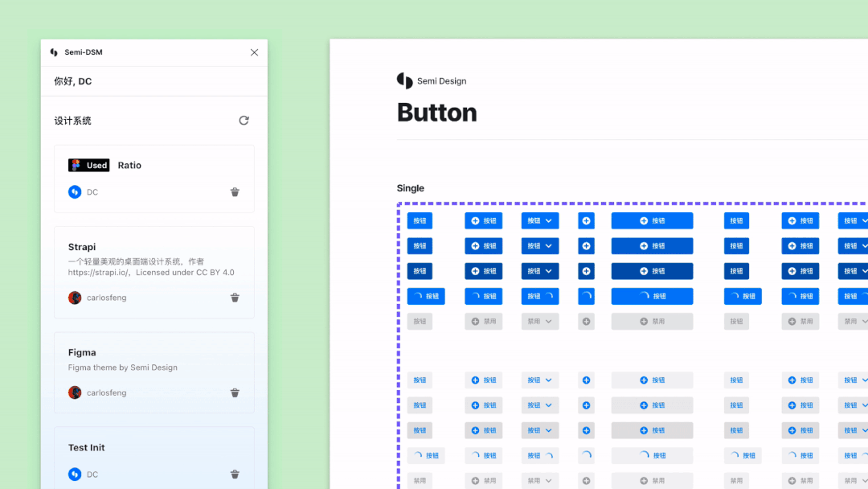This screenshot has width=868, height=489.
Task: Select the Test Init design system title
Action: (86, 447)
